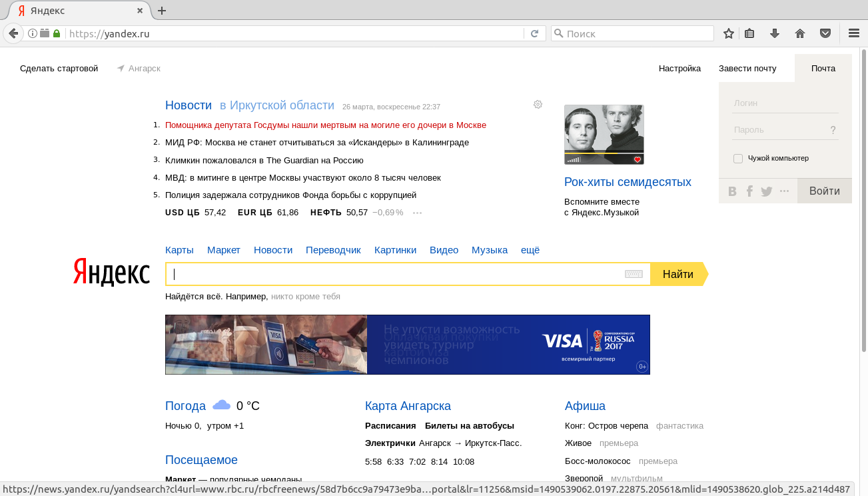868x496 pixels.
Task: Open the Настройка link
Action: point(679,69)
